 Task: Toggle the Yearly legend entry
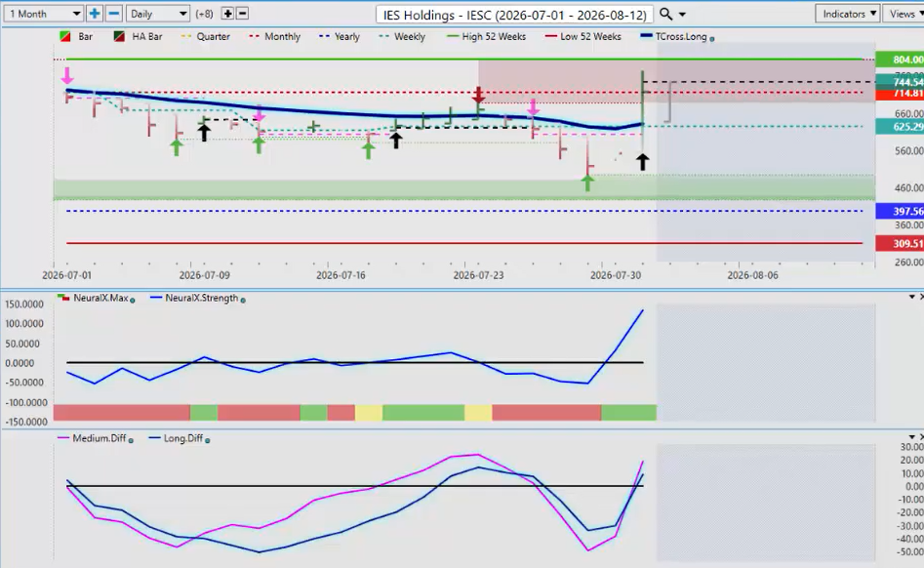click(x=339, y=36)
